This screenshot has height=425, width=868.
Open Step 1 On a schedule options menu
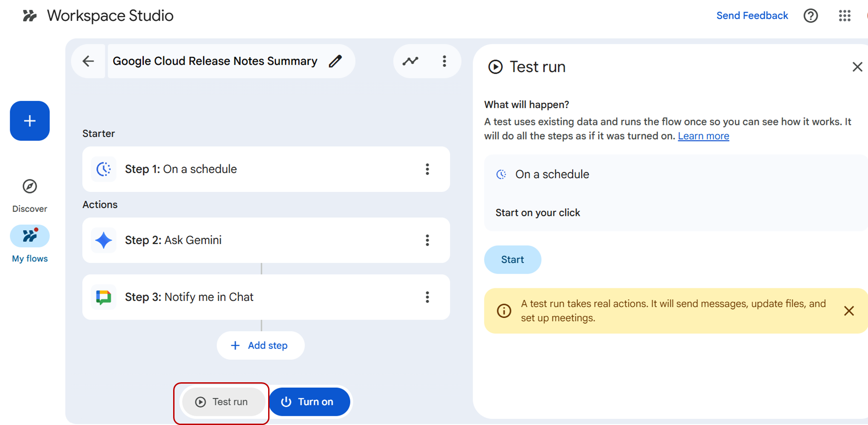(427, 169)
